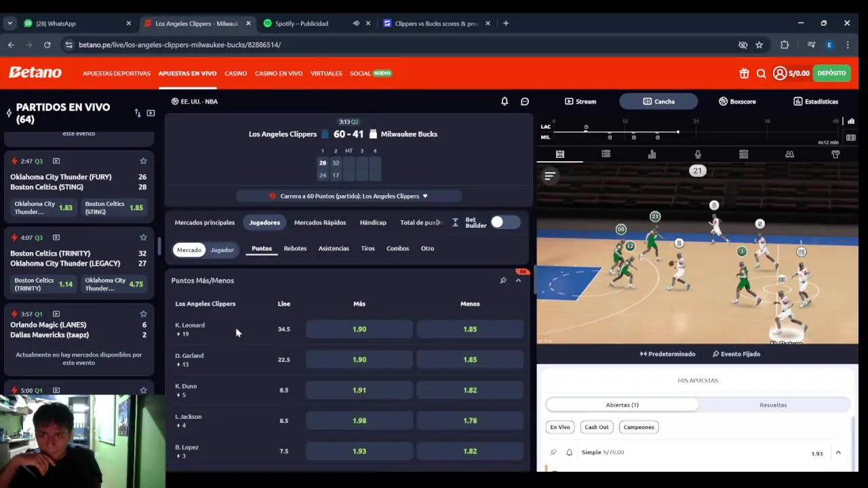Bet D. Garland Menos 1.85
The image size is (868, 488).
point(470,360)
